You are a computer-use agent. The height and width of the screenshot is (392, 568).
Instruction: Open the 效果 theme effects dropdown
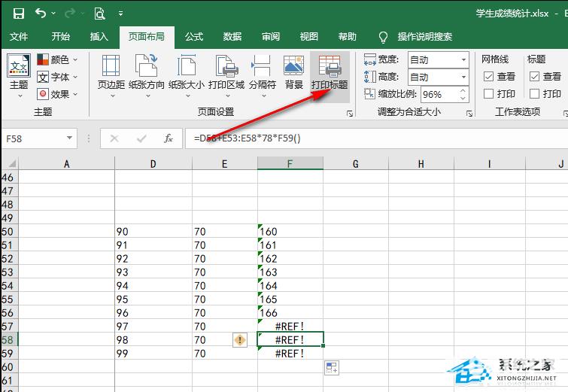click(58, 94)
